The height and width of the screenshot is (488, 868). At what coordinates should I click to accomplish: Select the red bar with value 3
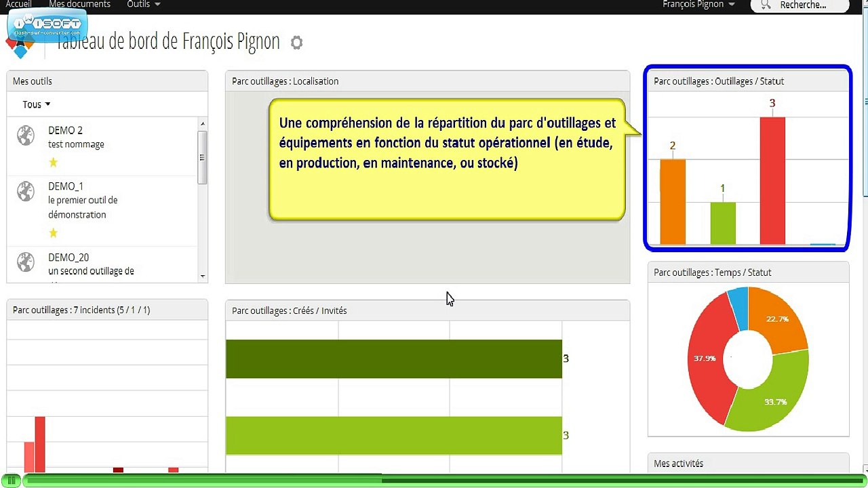pyautogui.click(x=772, y=181)
